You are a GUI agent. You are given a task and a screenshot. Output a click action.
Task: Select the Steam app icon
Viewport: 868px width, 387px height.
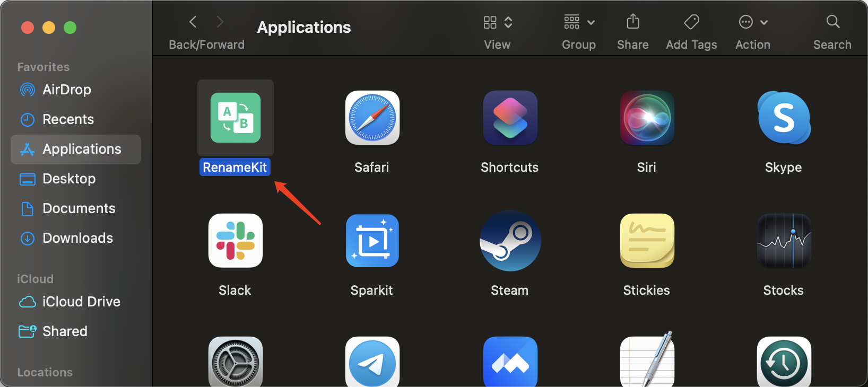(510, 241)
